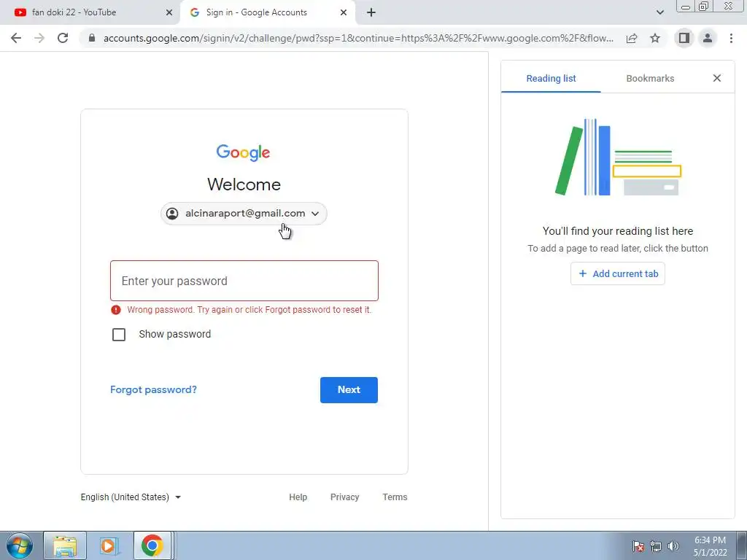Select the Sign in - Google Accounts tab
This screenshot has width=747, height=560.
click(268, 13)
